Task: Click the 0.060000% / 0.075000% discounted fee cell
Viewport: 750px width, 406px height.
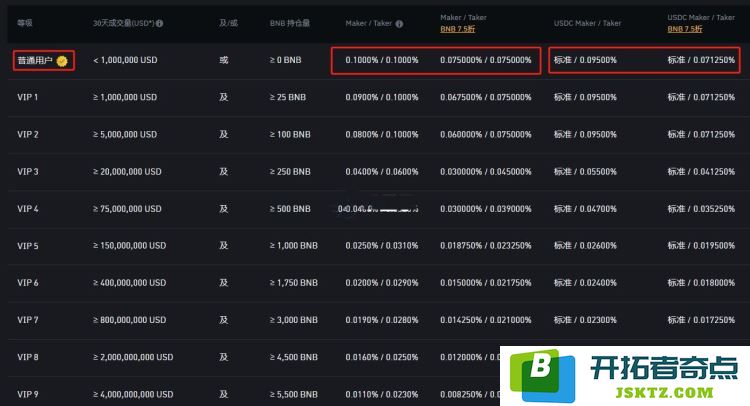Action: coord(485,134)
